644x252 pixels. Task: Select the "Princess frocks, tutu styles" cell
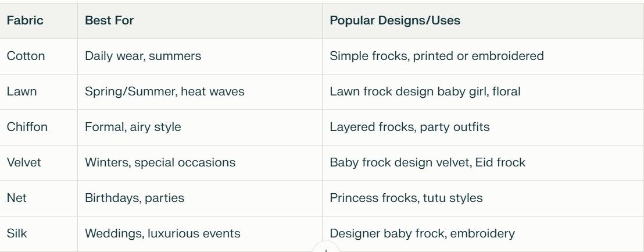point(406,198)
